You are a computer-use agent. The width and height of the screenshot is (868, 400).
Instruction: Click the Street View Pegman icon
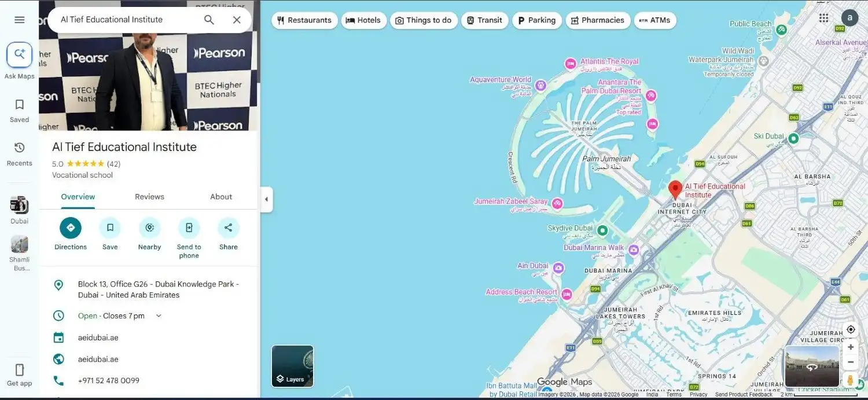click(850, 380)
